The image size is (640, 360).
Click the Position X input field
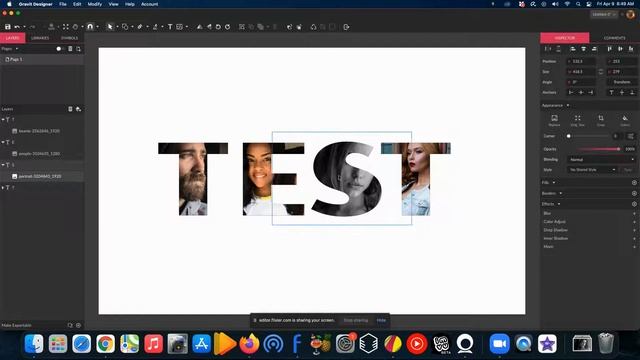coord(581,61)
